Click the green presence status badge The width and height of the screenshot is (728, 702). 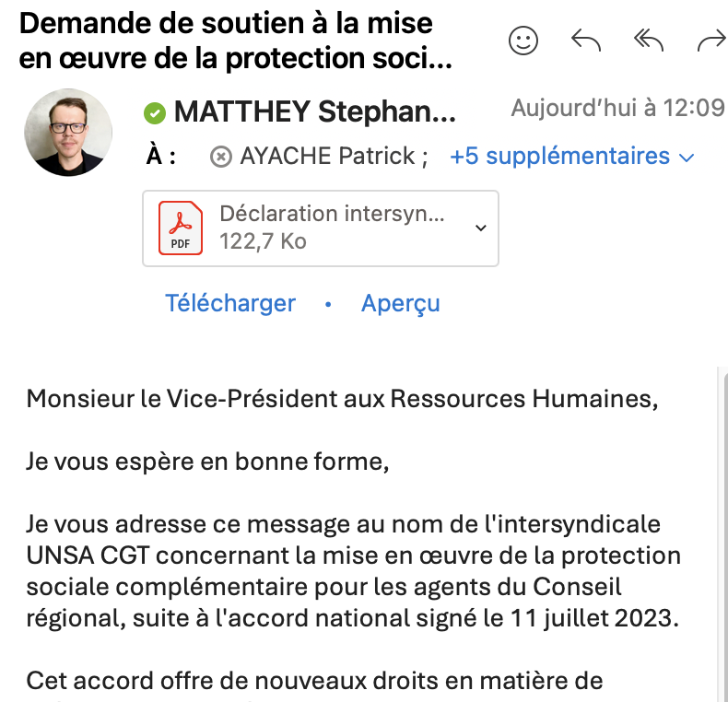[x=154, y=113]
